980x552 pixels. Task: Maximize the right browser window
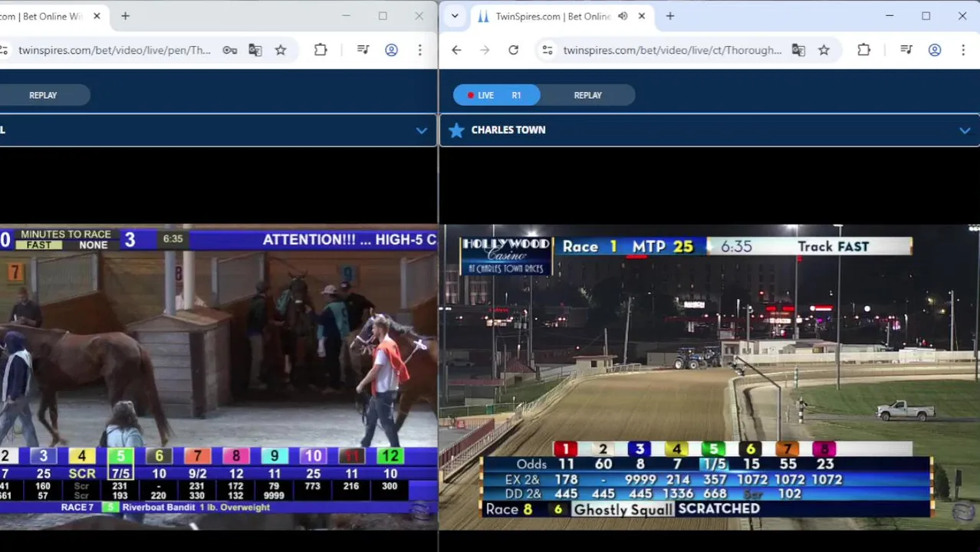coord(926,16)
